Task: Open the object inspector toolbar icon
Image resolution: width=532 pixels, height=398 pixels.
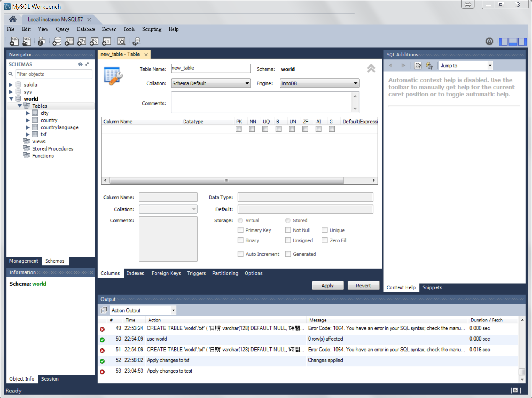Action: point(41,41)
